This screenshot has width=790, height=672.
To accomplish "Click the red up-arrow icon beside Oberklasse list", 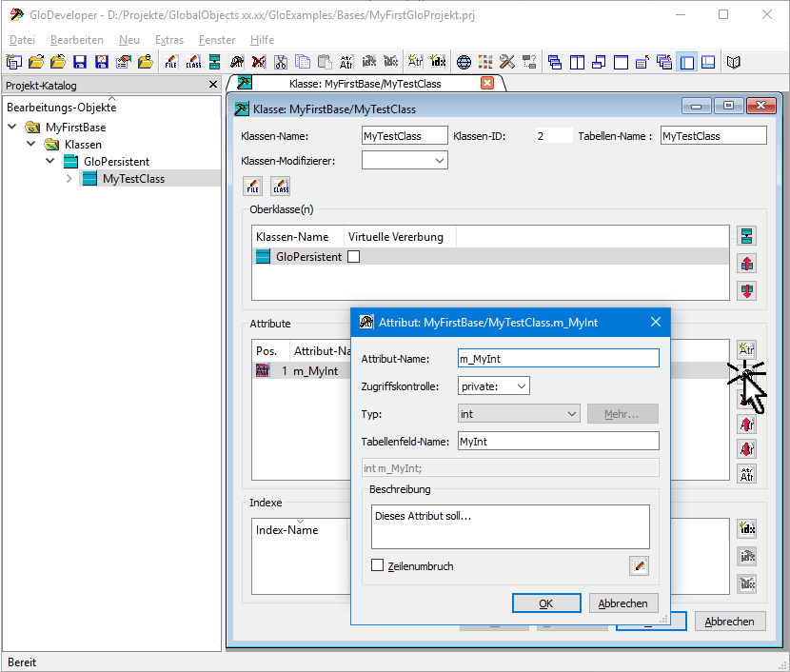I will [x=746, y=264].
